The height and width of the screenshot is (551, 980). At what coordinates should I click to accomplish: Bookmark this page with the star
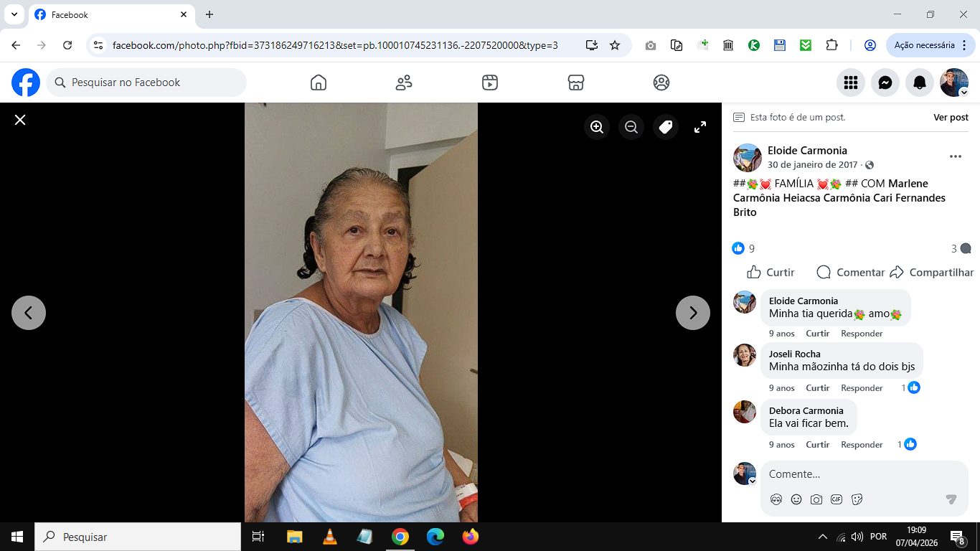pyautogui.click(x=615, y=45)
